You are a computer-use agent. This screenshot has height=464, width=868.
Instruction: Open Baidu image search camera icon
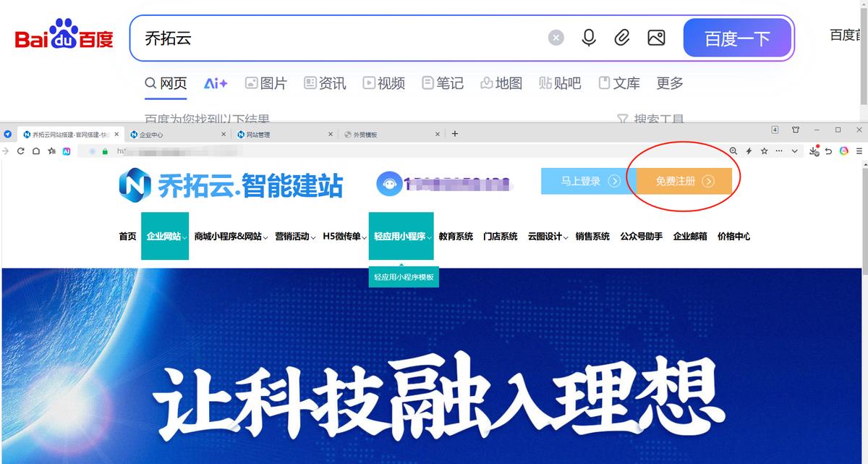pyautogui.click(x=656, y=38)
